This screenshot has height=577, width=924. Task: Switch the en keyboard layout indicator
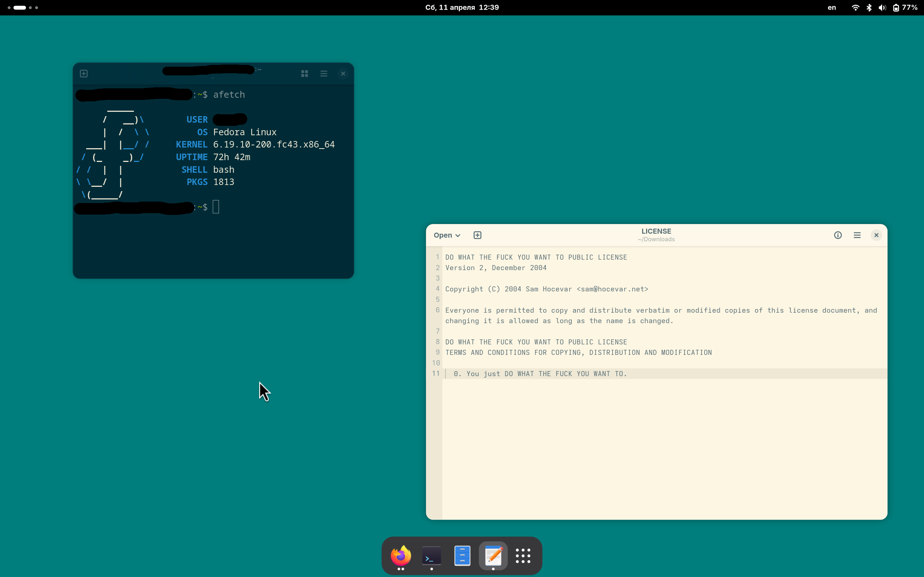click(x=832, y=8)
